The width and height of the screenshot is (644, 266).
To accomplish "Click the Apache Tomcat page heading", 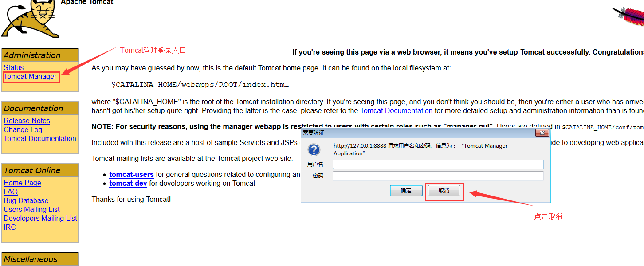I will (x=87, y=2).
